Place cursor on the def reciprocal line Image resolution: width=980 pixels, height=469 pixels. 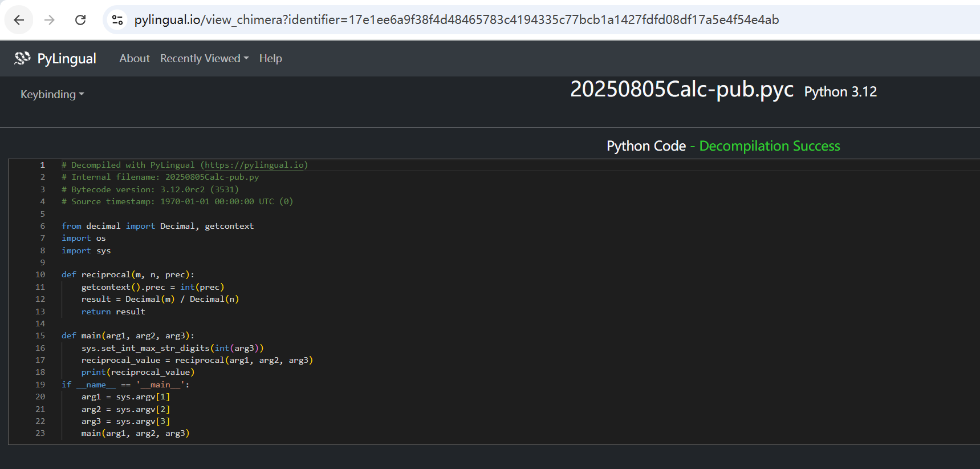tap(128, 274)
